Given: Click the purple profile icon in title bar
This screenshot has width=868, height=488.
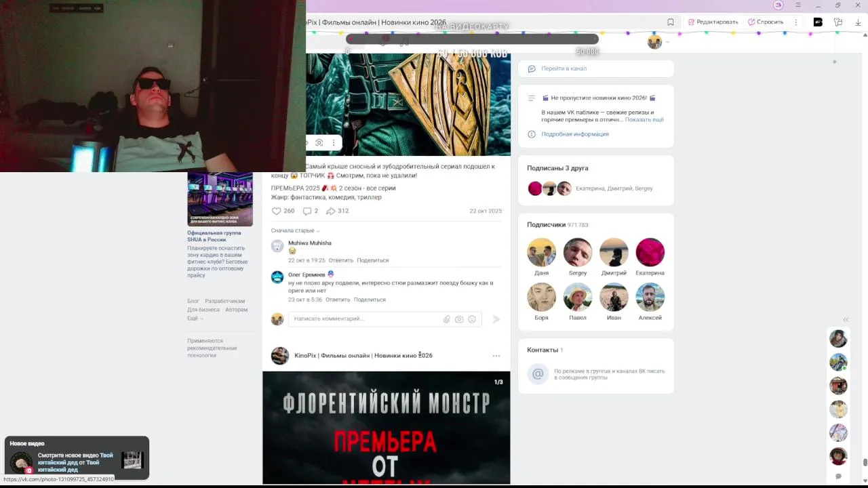Looking at the screenshot, I should coord(778,5).
